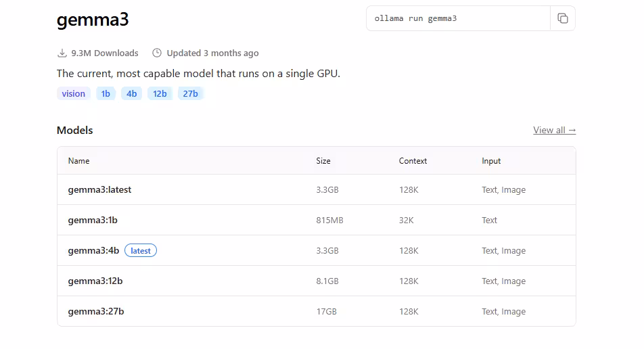
Task: Open the gemma3:latest model
Action: 100,189
